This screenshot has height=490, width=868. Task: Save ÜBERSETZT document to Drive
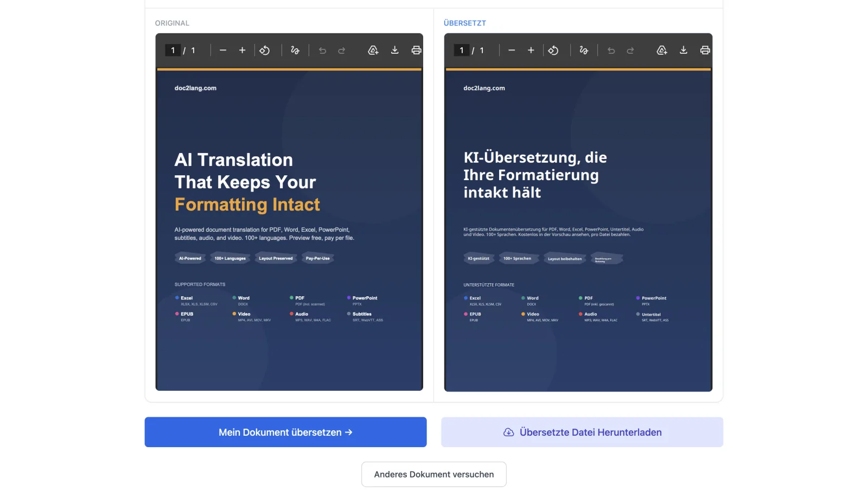tap(662, 50)
